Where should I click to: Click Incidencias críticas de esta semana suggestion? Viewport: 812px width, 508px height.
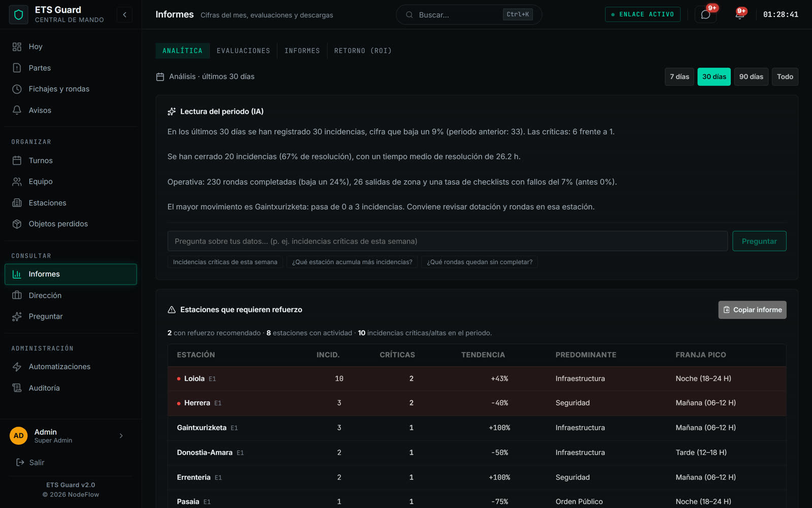click(x=225, y=262)
